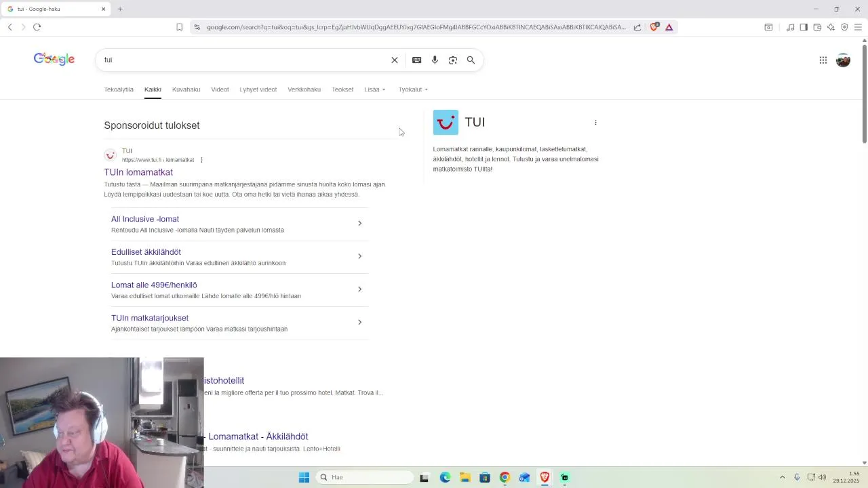Clear the search box with the X icon
Screen dimensions: 868x488
pos(395,60)
